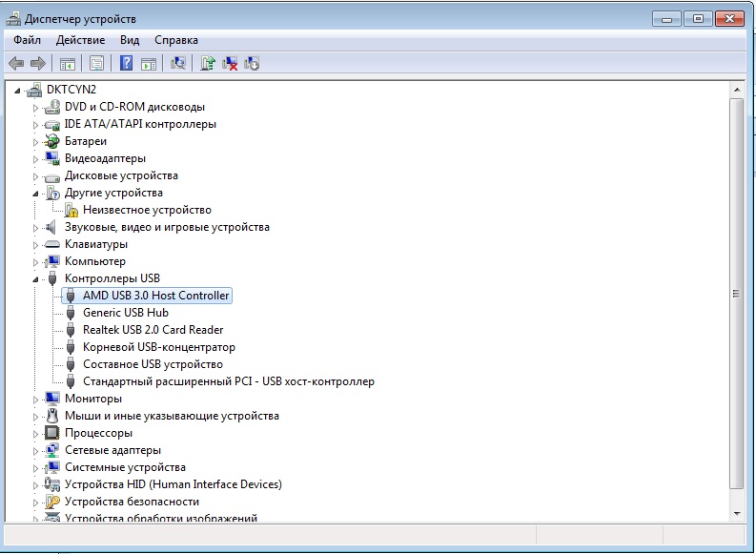Viewport: 756px width, 554px height.
Task: Close the Диспетчер устройств window
Action: click(729, 19)
